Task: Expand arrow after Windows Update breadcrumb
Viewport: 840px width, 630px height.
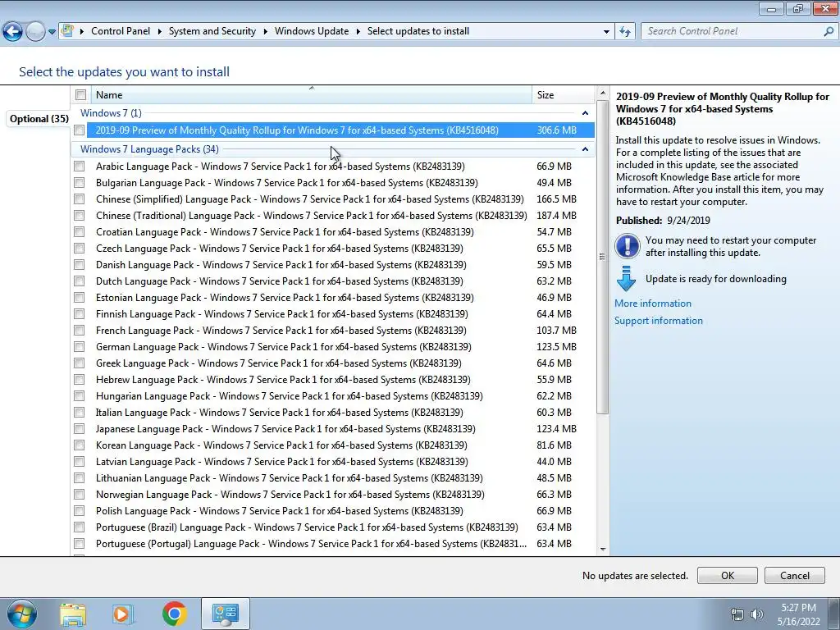Action: pyautogui.click(x=358, y=32)
